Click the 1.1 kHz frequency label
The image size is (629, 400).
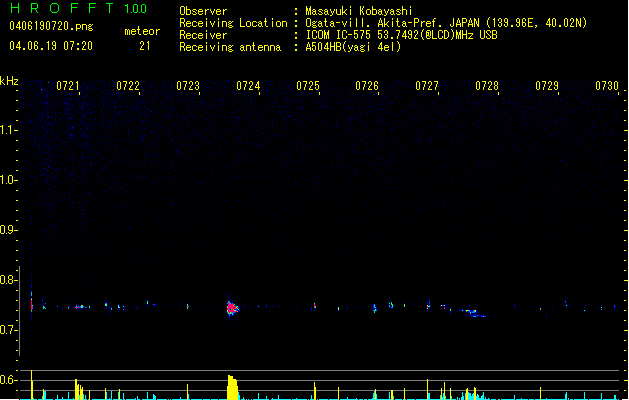click(x=8, y=130)
